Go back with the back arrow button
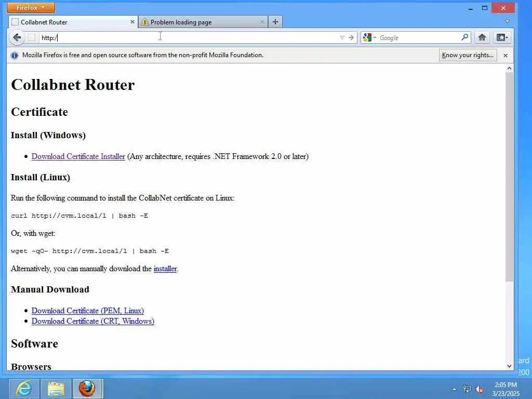The width and height of the screenshot is (532, 399). click(x=17, y=37)
